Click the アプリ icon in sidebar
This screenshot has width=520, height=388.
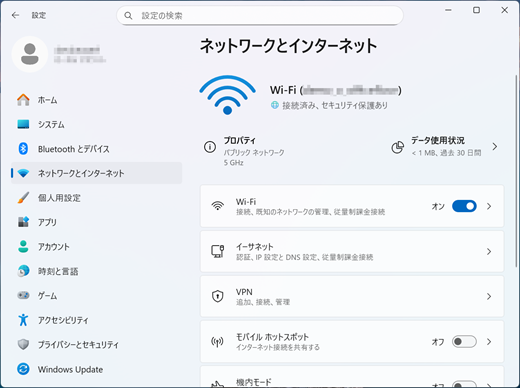pyautogui.click(x=23, y=222)
